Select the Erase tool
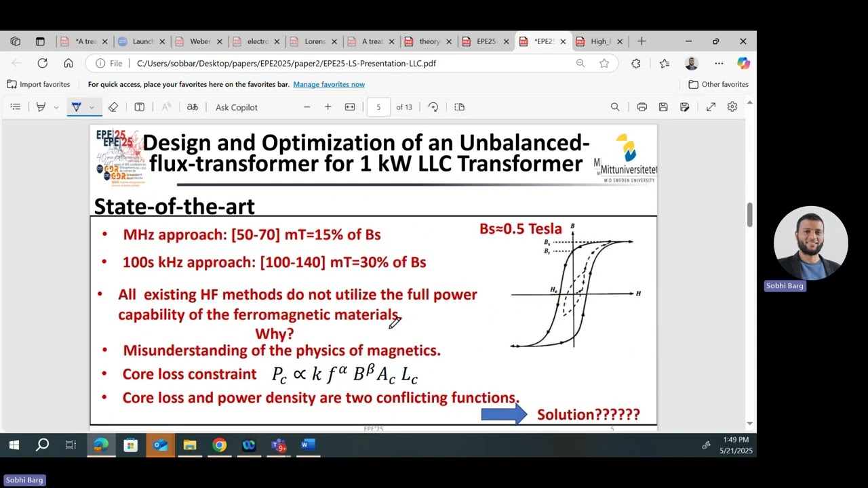868x488 pixels. [x=113, y=107]
